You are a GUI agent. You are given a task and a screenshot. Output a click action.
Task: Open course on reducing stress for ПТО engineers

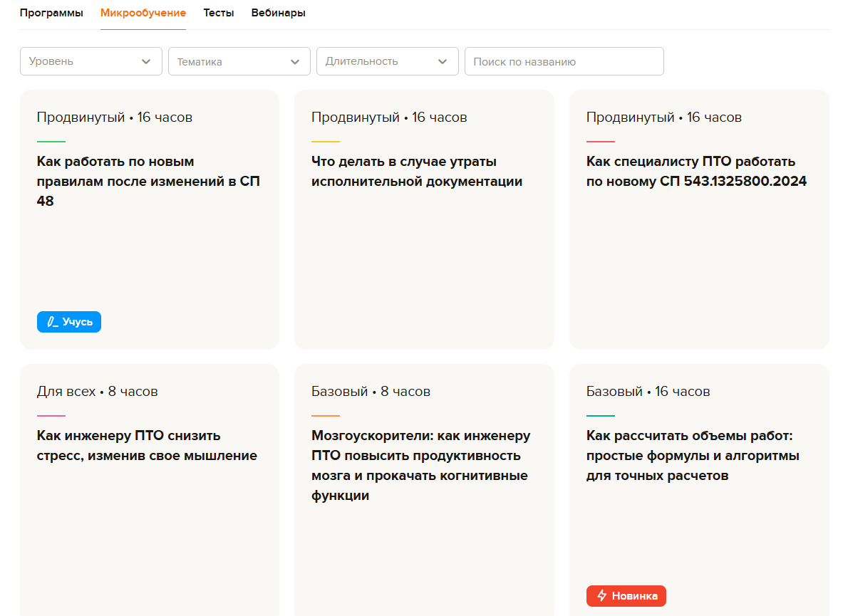click(x=147, y=446)
